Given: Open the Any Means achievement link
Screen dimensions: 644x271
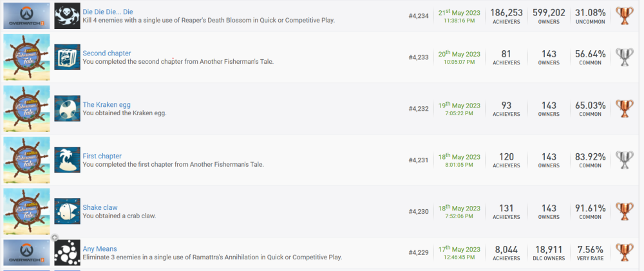Looking at the screenshot, I should [x=100, y=248].
